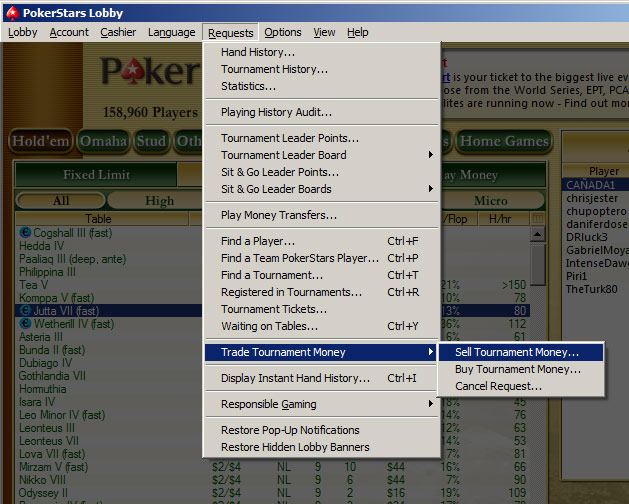Select player CANADA1 in player list

pos(595,185)
